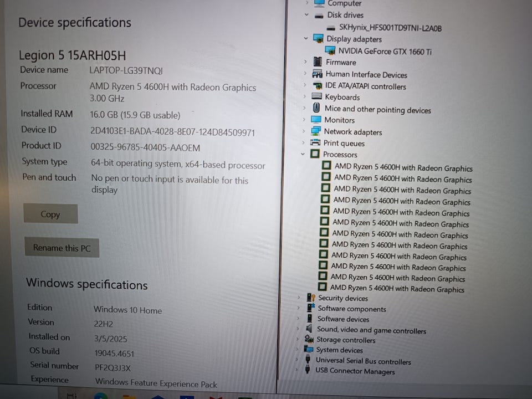Expand the Monitors node

(304, 120)
